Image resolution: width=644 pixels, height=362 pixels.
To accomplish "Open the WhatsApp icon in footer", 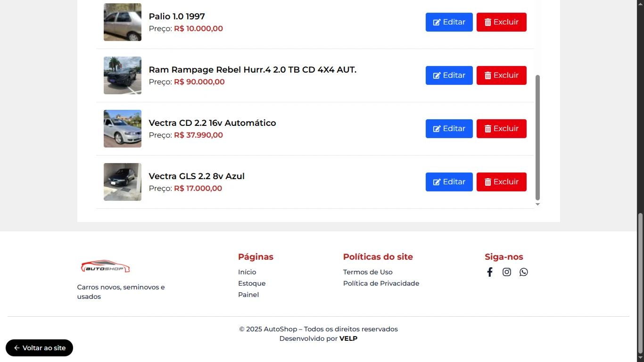I will pyautogui.click(x=524, y=272).
